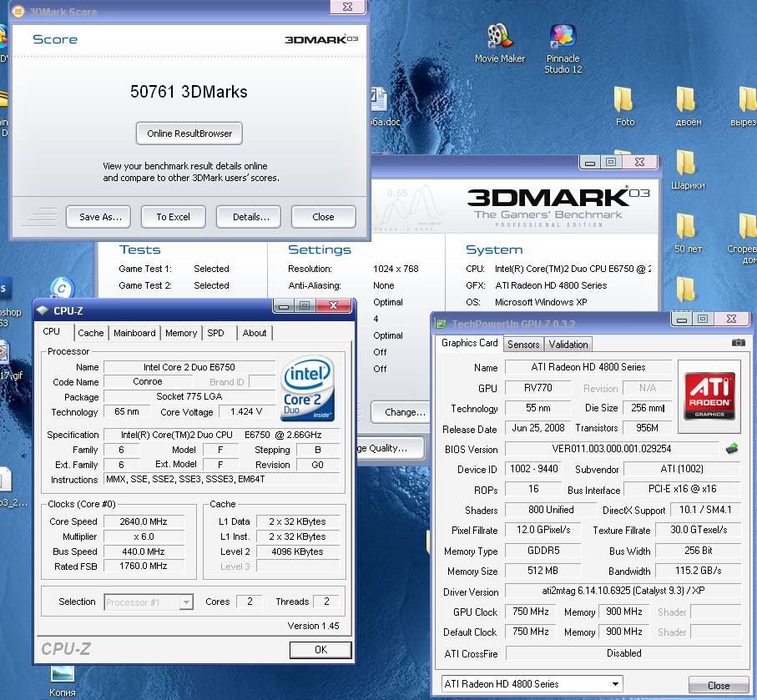Image resolution: width=757 pixels, height=700 pixels.
Task: Switch to Sensors tab in GPU-Z
Action: [x=523, y=345]
